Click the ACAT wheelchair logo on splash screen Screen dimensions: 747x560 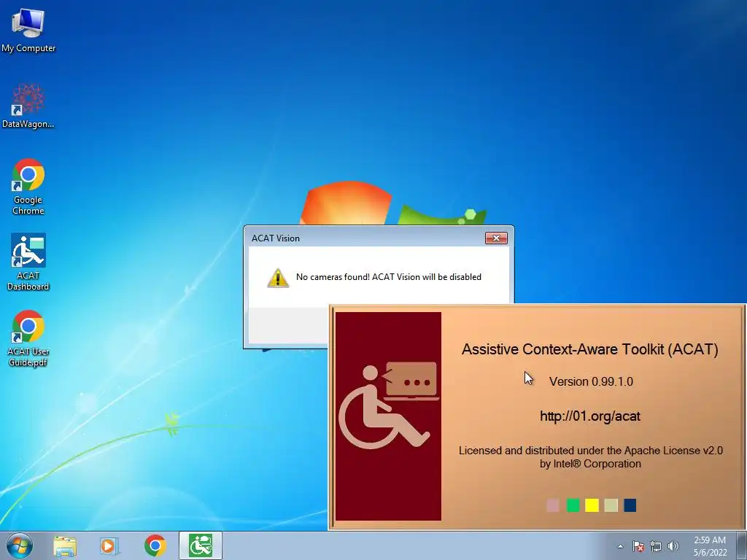pos(388,416)
